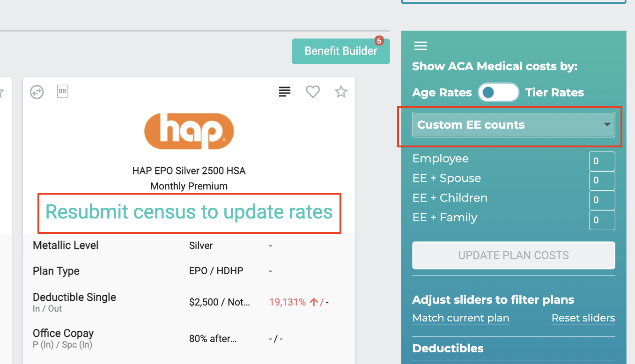
Task: Click Resubmit census to update rates
Action: click(x=189, y=212)
